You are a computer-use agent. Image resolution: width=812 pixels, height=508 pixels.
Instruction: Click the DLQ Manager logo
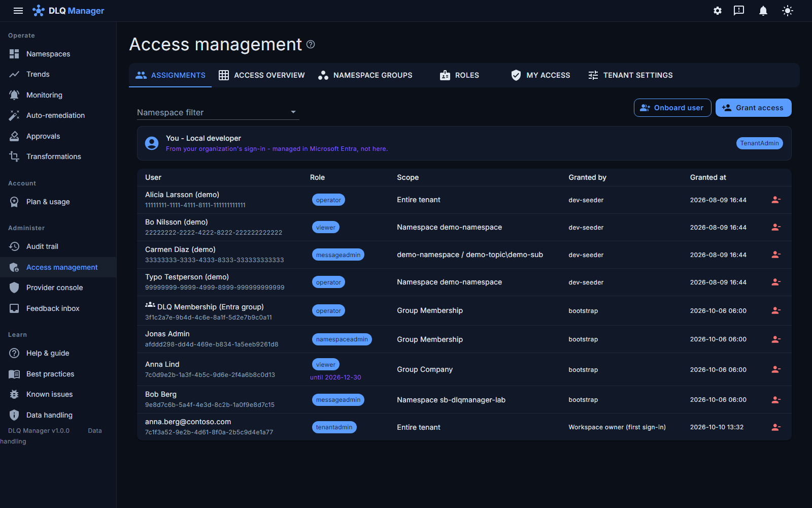69,11
